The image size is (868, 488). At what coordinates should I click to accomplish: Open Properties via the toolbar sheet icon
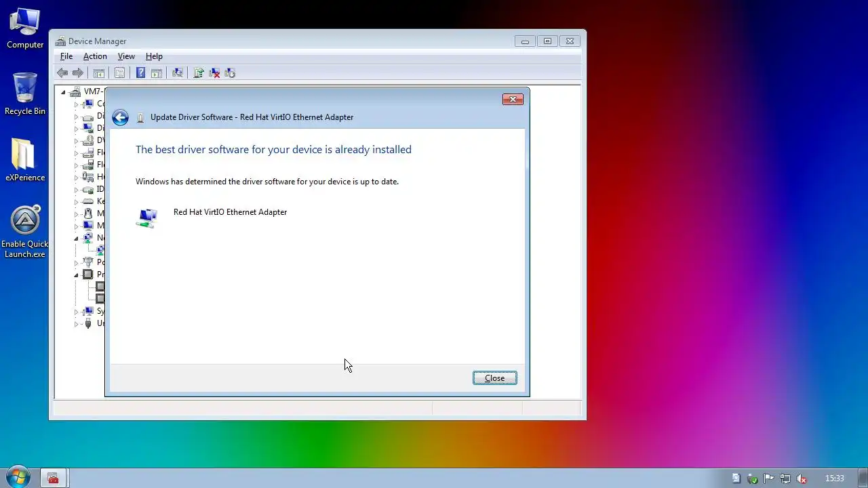[120, 73]
